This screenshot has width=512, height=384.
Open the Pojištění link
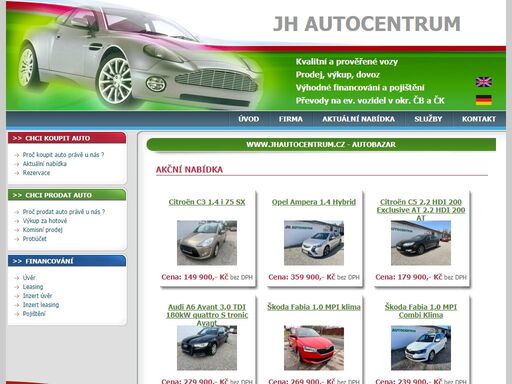34,314
